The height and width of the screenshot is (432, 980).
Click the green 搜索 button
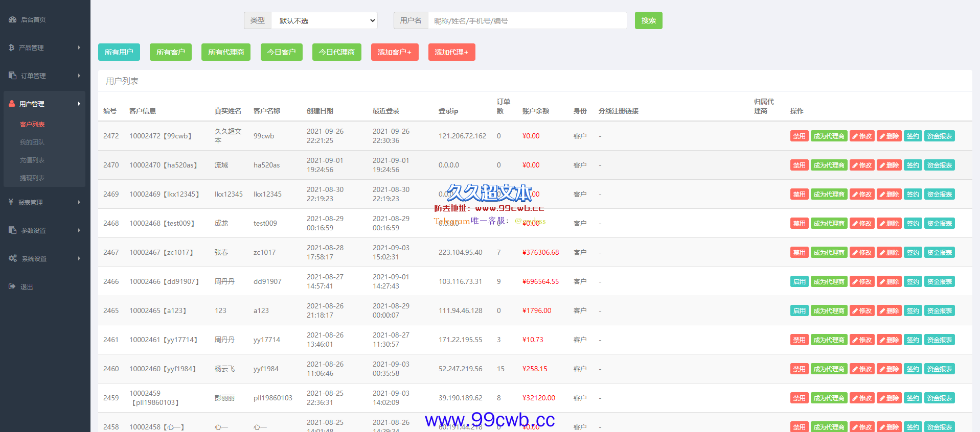click(x=648, y=20)
